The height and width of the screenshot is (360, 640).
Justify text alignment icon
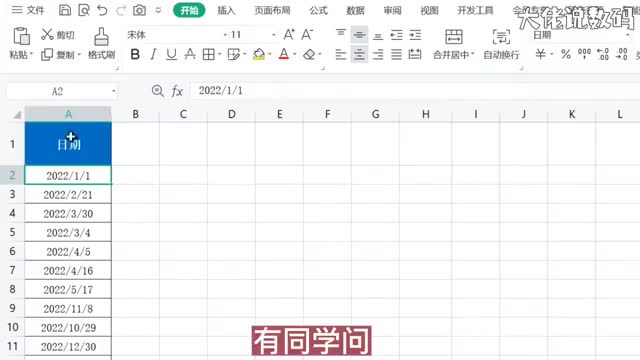point(396,54)
